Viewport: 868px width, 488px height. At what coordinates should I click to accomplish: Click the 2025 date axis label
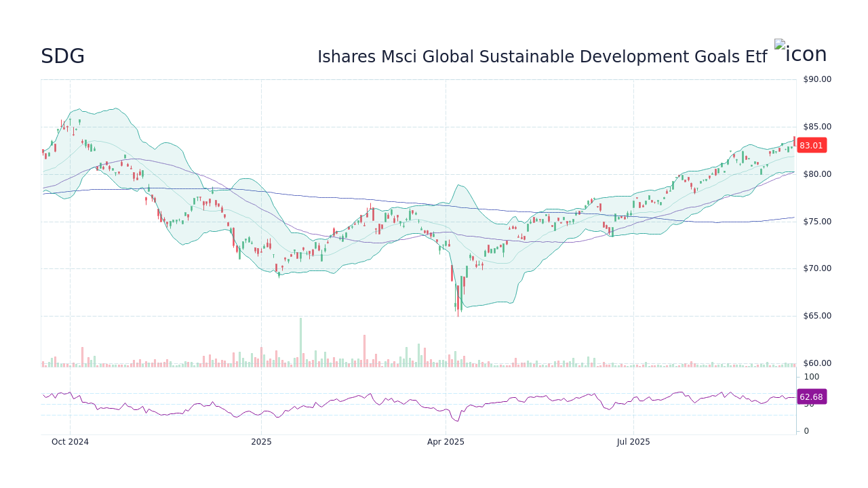261,442
